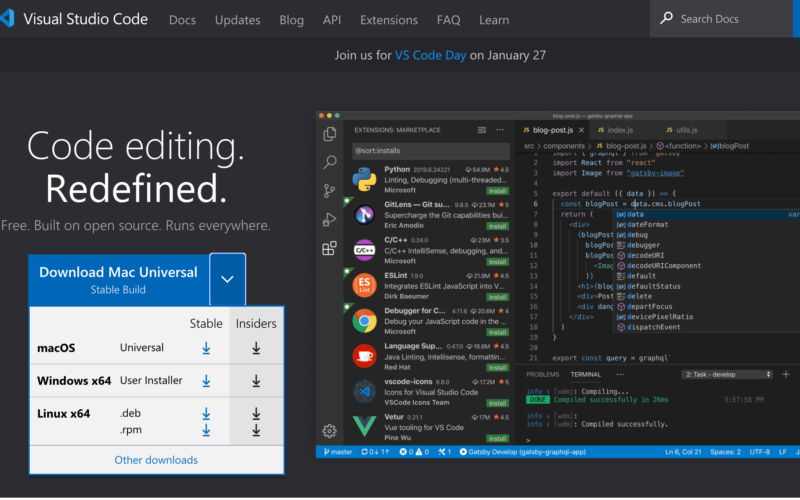This screenshot has width=800, height=500.
Task: Click Python extension logo
Action: click(x=364, y=179)
